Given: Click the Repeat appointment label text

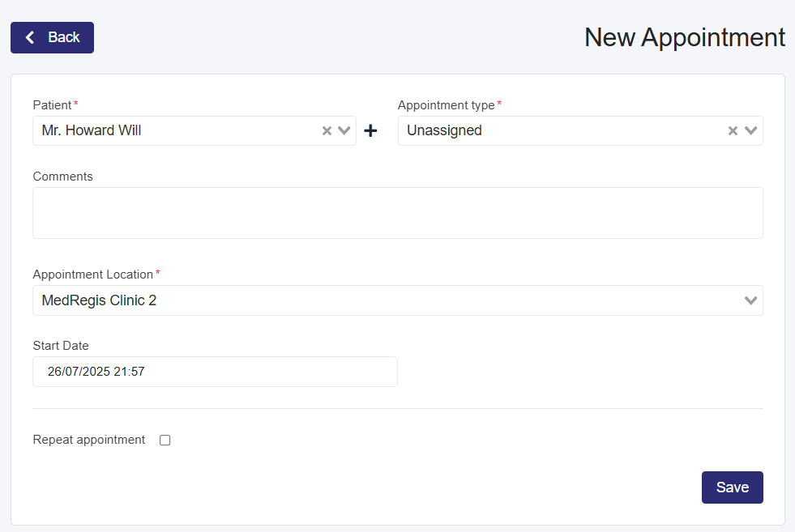Looking at the screenshot, I should pyautogui.click(x=89, y=440).
